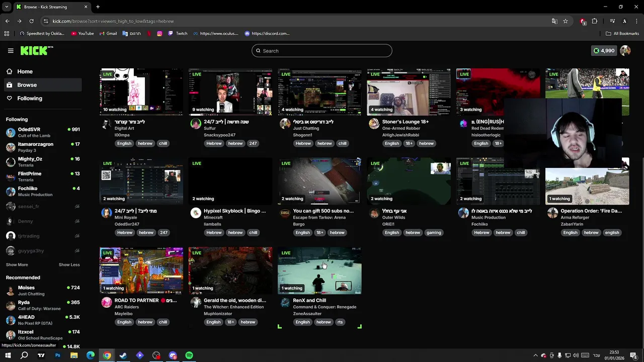Open Spotify from the taskbar
Viewport: 644px width, 362px height.
click(189, 355)
